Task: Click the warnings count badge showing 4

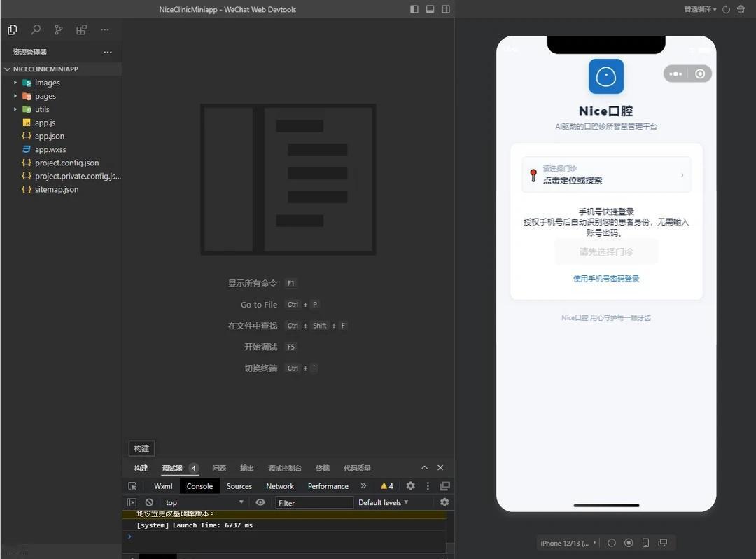Action: [386, 486]
